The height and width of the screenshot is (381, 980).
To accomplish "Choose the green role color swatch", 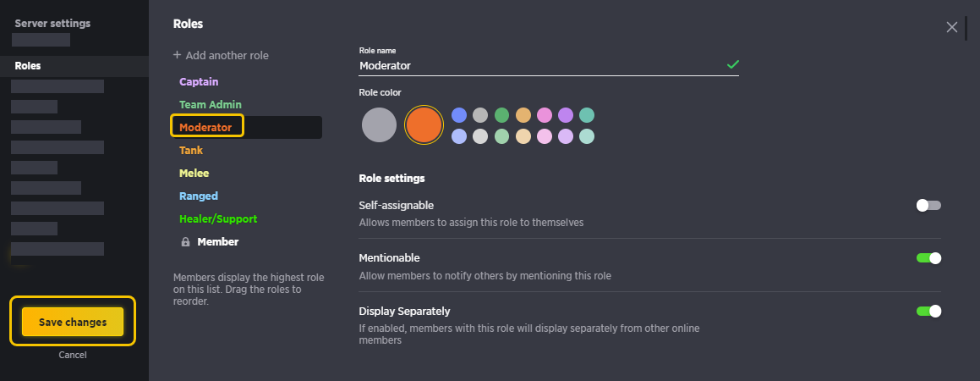I will coord(502,115).
